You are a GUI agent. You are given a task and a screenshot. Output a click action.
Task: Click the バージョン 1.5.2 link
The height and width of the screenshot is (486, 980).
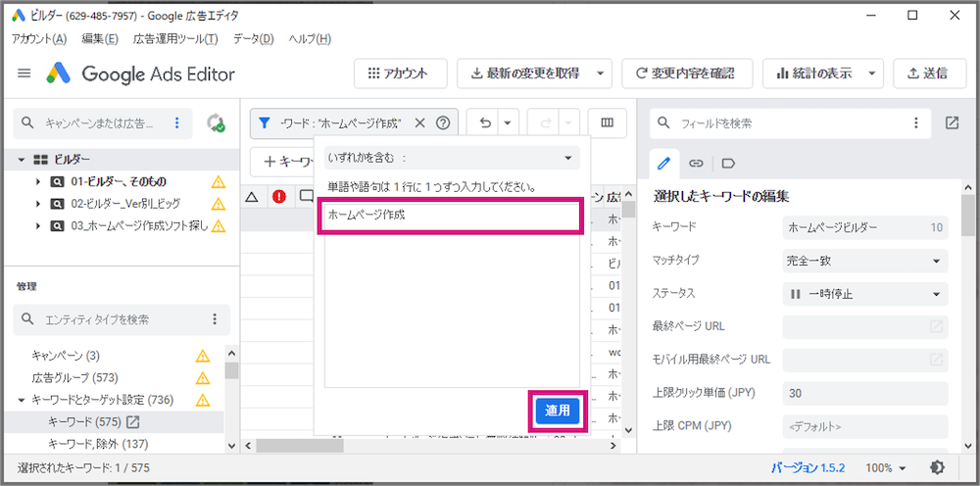click(x=808, y=467)
